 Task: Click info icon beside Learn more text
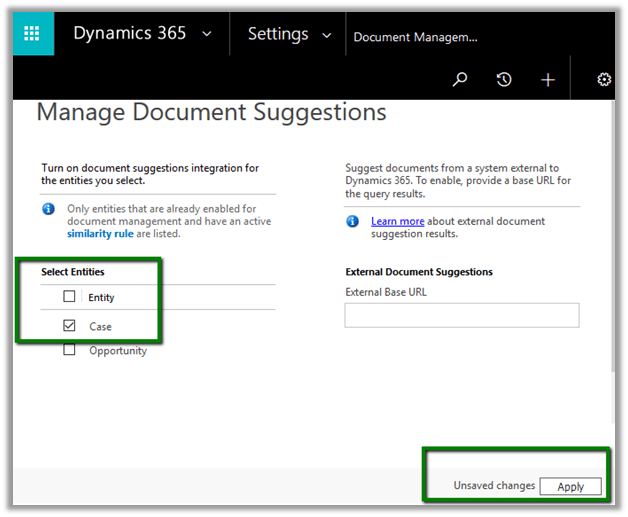point(352,221)
